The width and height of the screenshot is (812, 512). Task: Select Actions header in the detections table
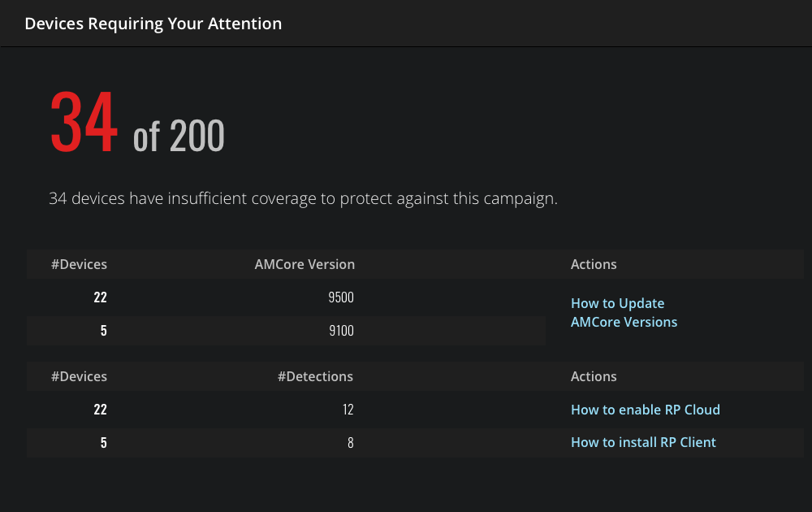594,376
